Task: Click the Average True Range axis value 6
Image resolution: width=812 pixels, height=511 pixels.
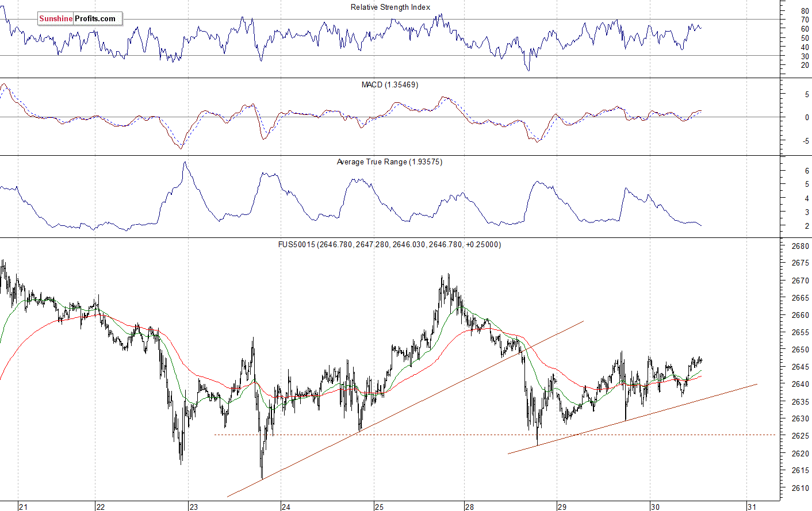Action: click(x=807, y=171)
